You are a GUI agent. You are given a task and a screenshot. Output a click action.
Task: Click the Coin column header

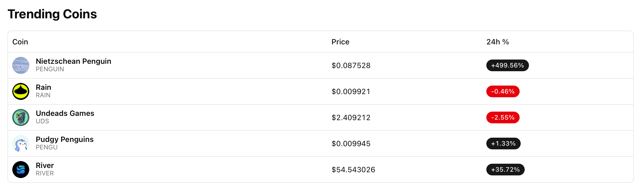click(x=20, y=42)
